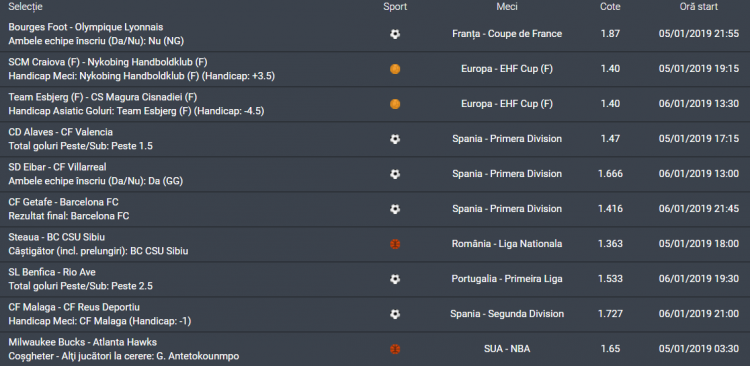Click handball icon in Team Esbjerg row

(395, 104)
